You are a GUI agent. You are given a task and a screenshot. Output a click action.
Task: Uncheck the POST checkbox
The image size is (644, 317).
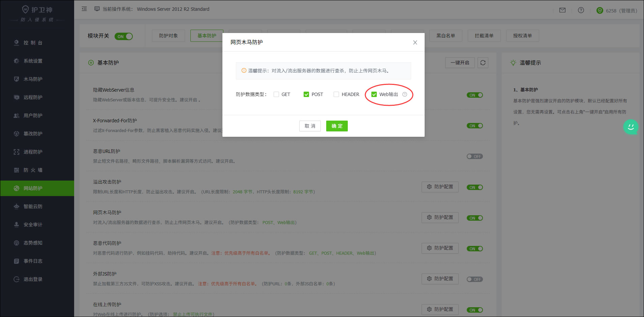(306, 94)
